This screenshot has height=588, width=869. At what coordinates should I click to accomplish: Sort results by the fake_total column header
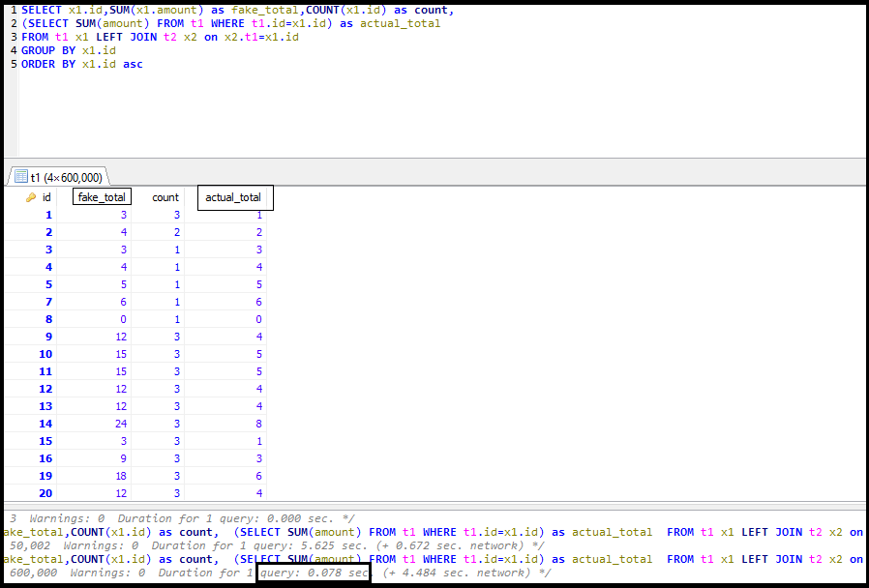(x=101, y=196)
